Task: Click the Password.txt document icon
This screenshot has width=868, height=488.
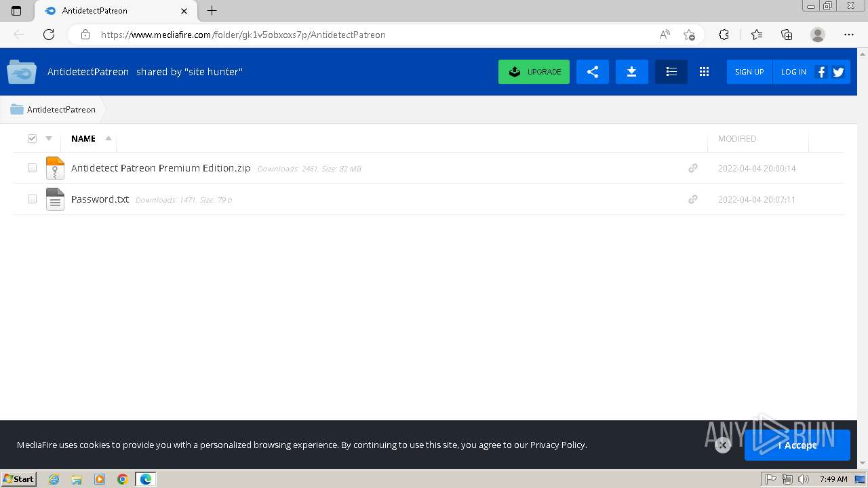Action: (55, 199)
